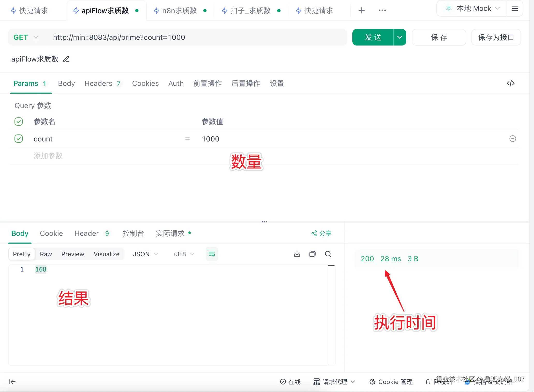Open the n8n求质数 tab
Viewport: 534px width, 392px height.
coord(179,11)
